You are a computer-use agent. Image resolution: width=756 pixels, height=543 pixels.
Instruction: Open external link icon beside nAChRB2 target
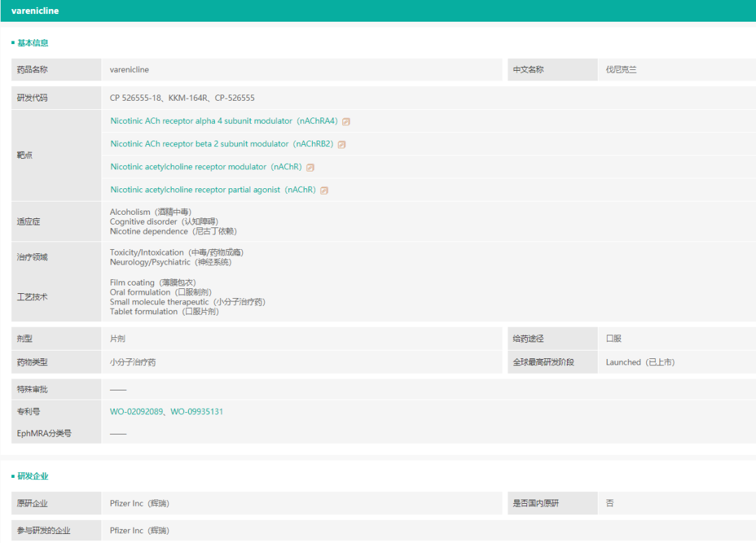tap(342, 145)
